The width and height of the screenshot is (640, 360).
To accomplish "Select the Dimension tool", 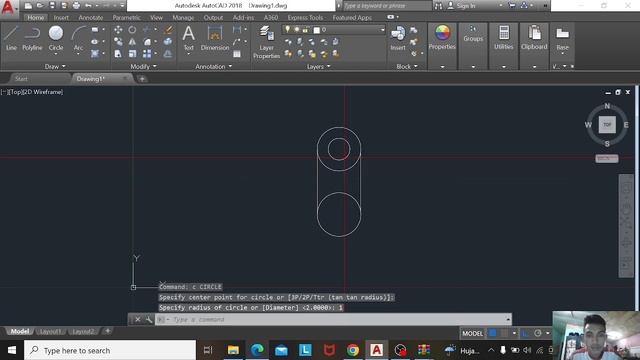I will (x=215, y=38).
